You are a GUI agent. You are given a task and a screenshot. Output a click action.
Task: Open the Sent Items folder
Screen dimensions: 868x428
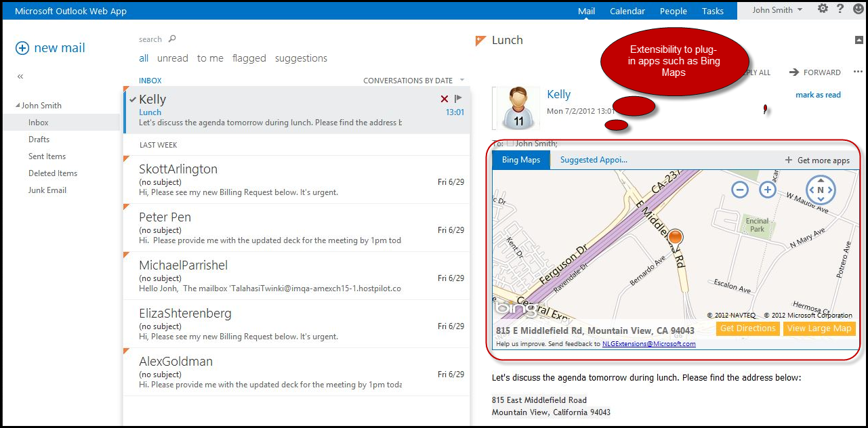(x=47, y=156)
